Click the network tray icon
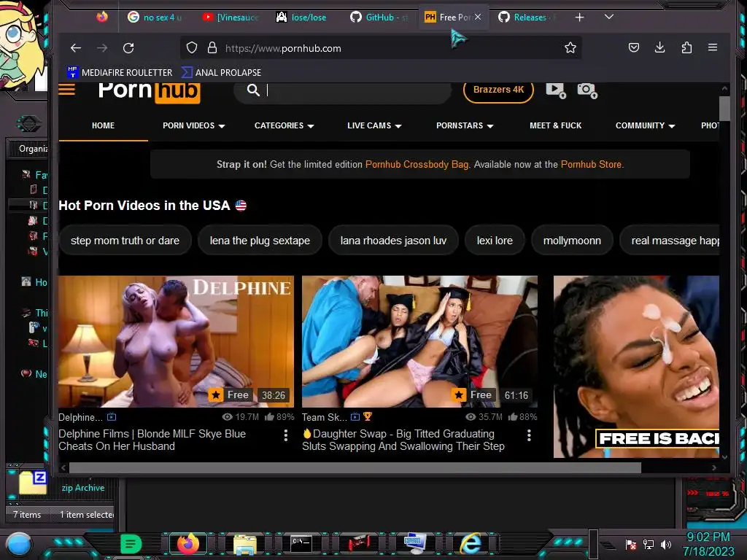The image size is (747, 560). point(649,544)
